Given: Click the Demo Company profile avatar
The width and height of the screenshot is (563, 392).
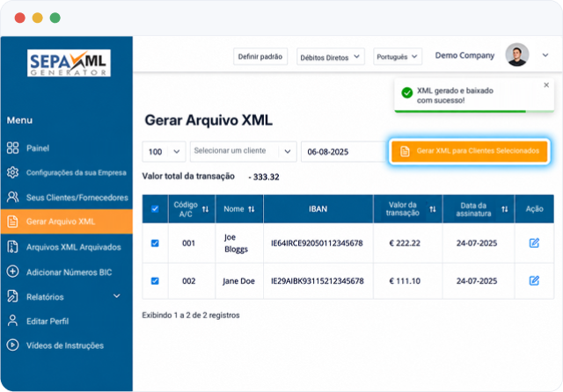Looking at the screenshot, I should tap(517, 54).
